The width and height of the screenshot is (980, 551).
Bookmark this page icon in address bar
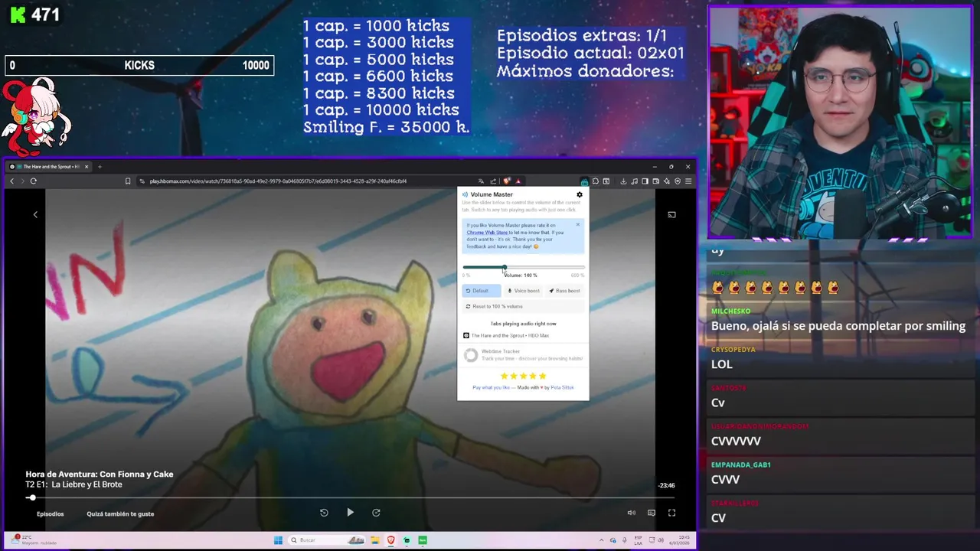click(x=128, y=181)
